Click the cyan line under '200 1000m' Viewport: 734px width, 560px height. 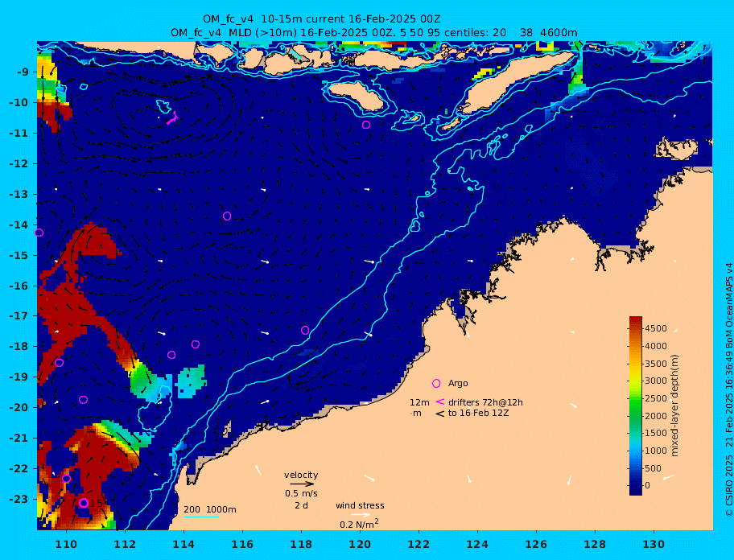point(201,517)
